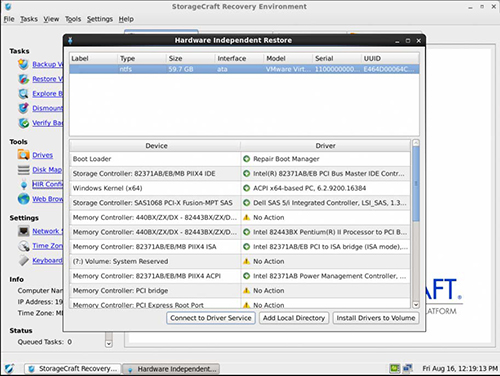
Task: Open the Disk Map link
Action: click(x=47, y=170)
